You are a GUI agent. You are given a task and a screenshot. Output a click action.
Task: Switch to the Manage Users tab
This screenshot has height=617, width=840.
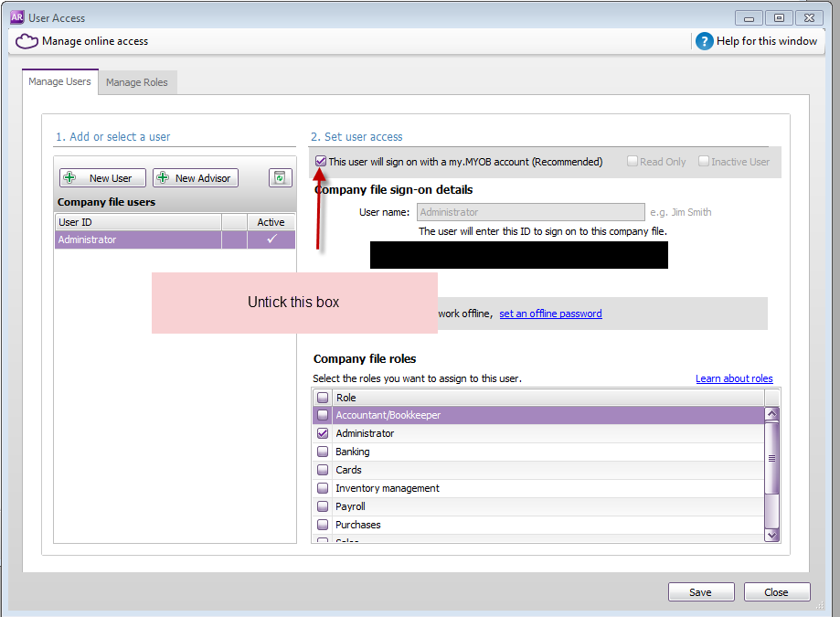click(60, 81)
